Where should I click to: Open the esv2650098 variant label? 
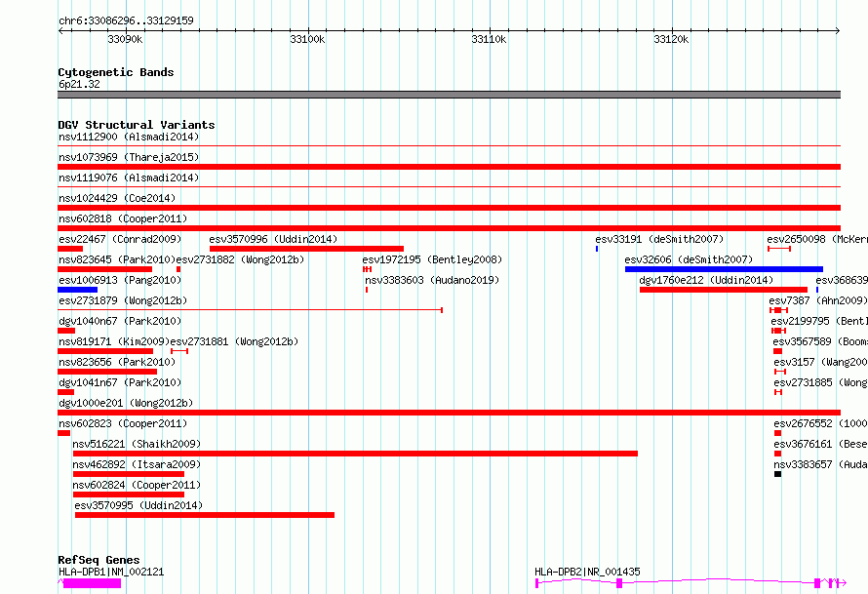tap(817, 239)
